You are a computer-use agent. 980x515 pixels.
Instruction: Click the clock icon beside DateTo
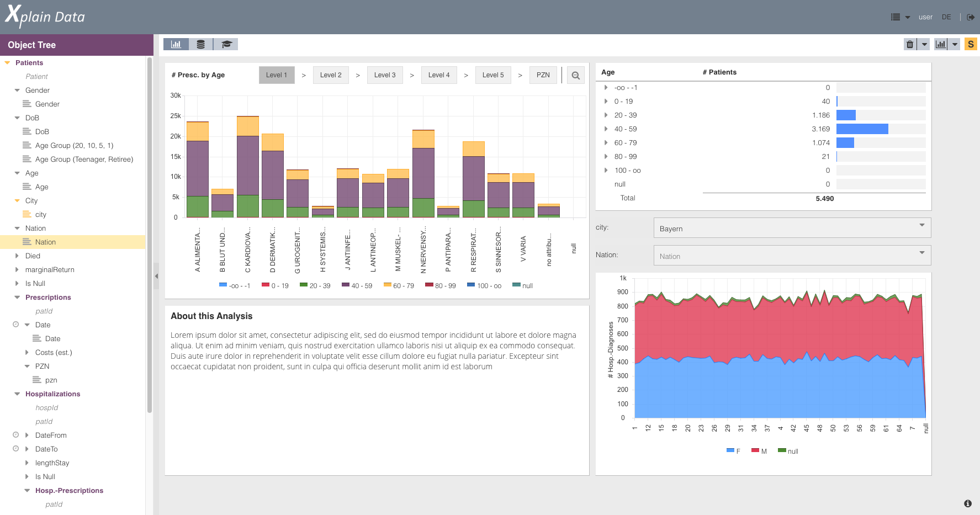16,449
